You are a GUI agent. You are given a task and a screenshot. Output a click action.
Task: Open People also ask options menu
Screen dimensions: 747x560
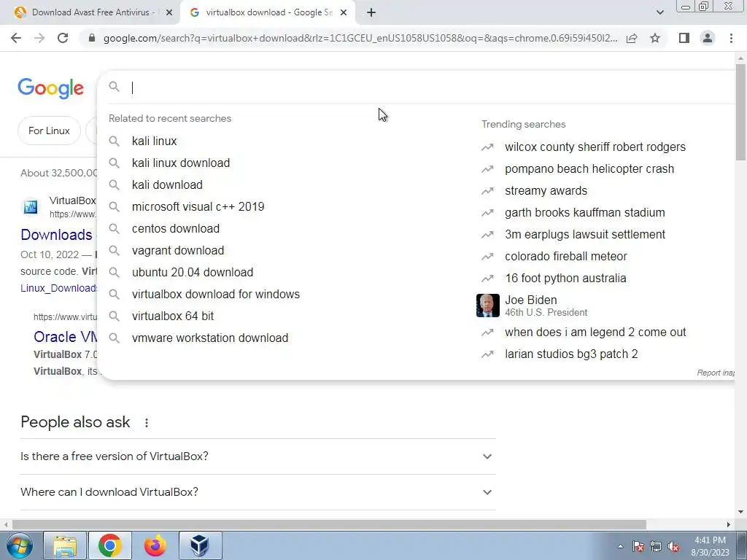tap(147, 422)
